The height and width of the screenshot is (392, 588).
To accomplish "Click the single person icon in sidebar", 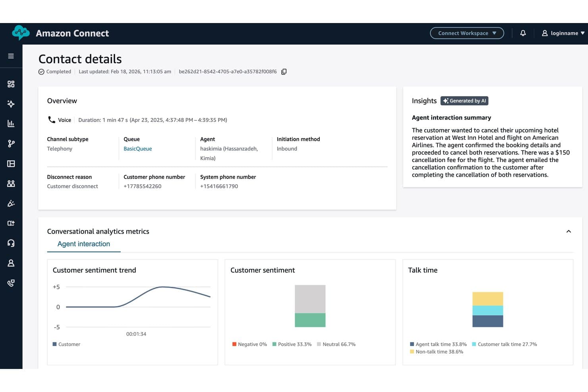I will (11, 263).
